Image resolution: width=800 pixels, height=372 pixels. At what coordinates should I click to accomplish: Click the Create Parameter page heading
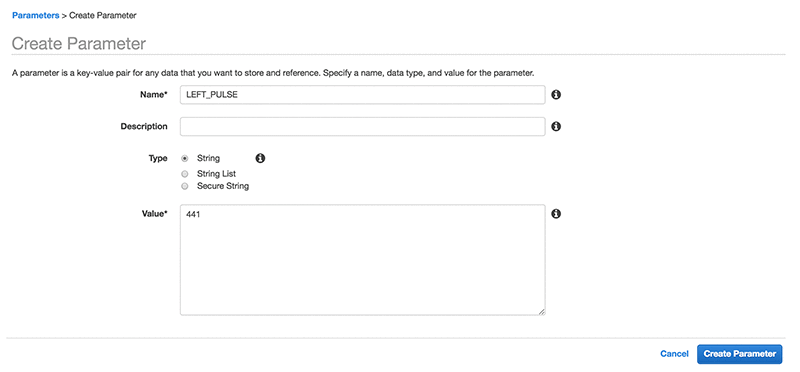[x=79, y=43]
